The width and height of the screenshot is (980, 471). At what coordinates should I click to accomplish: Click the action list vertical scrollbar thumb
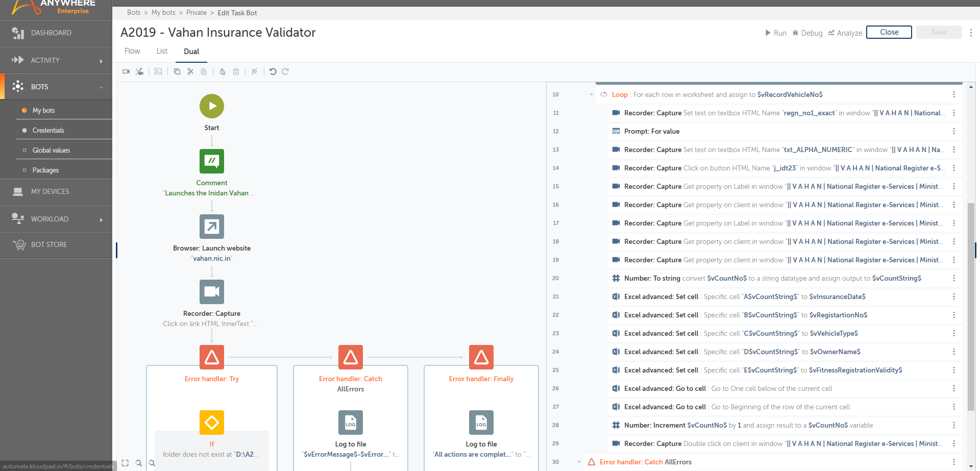point(971,306)
